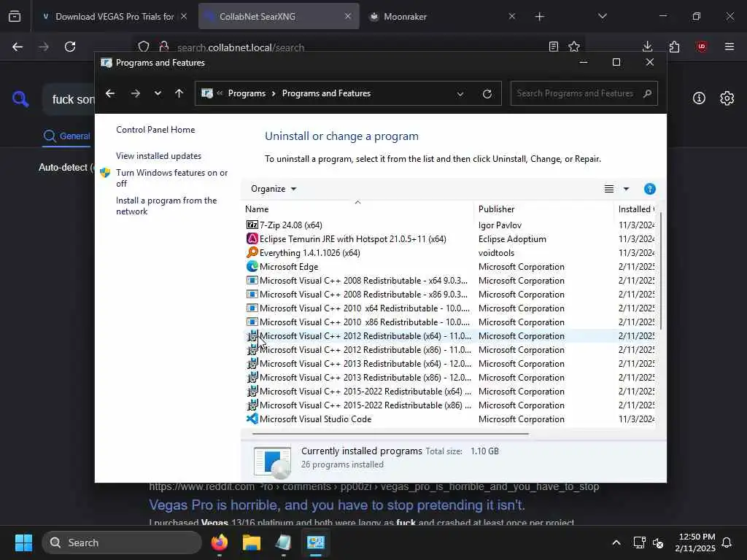Click Firefox reload page button
The image size is (747, 560).
pos(70,47)
